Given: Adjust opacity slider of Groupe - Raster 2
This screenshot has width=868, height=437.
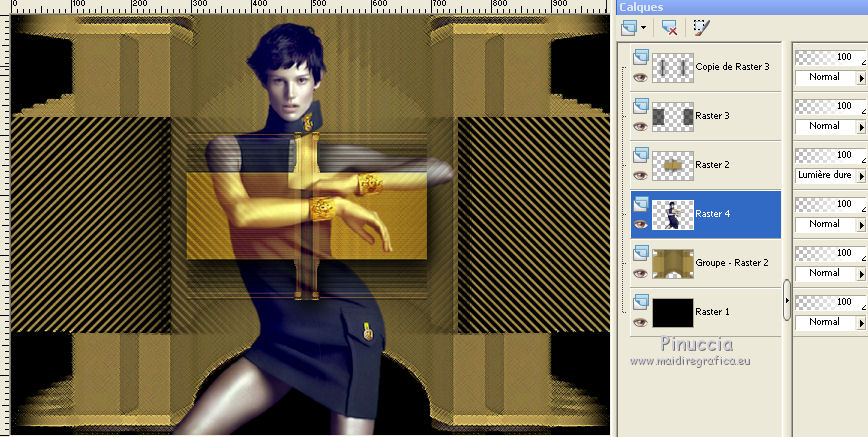Looking at the screenshot, I should click(x=831, y=253).
